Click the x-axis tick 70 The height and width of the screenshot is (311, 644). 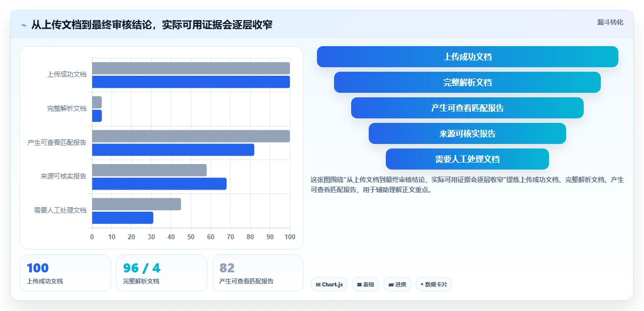pos(231,237)
